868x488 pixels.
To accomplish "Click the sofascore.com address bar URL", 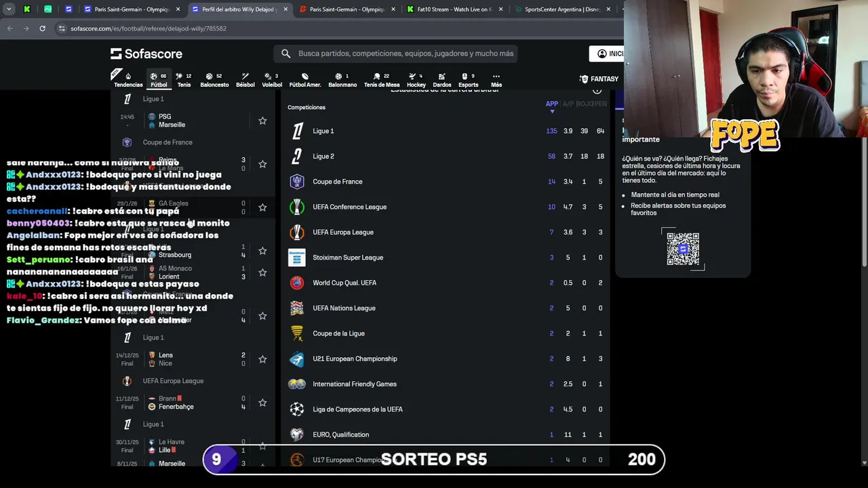I will [x=149, y=28].
